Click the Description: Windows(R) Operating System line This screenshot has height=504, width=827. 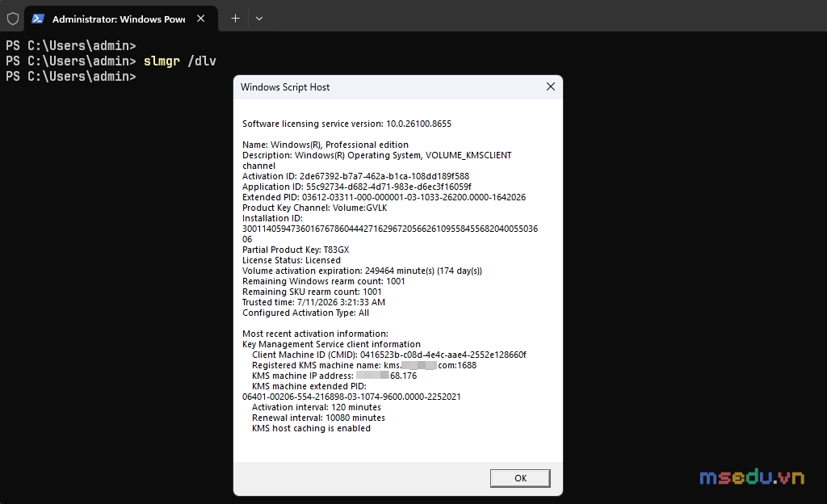[x=376, y=160]
